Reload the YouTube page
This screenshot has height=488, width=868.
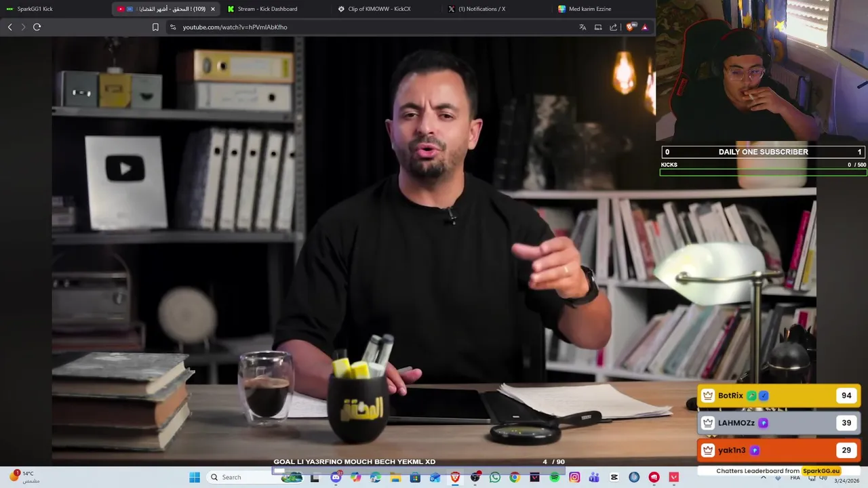37,27
